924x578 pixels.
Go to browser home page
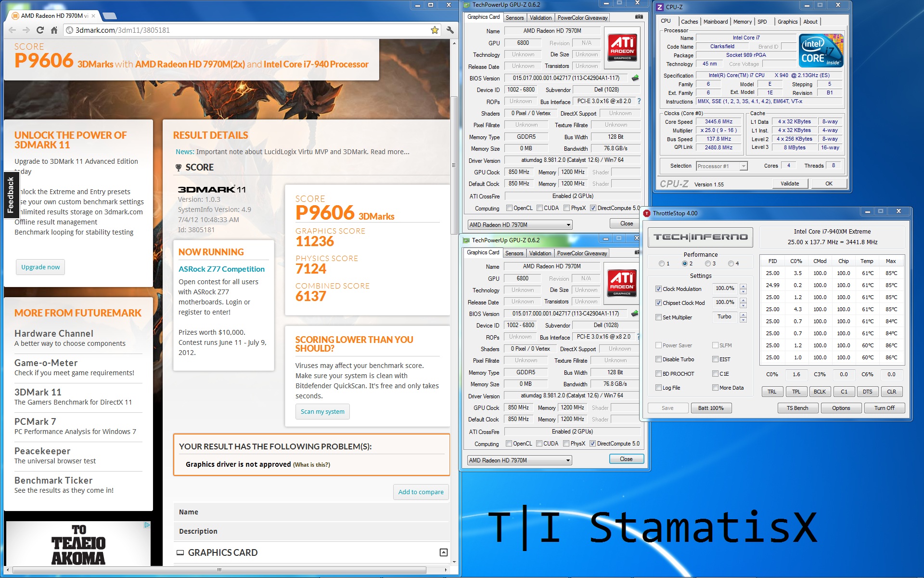[x=54, y=30]
